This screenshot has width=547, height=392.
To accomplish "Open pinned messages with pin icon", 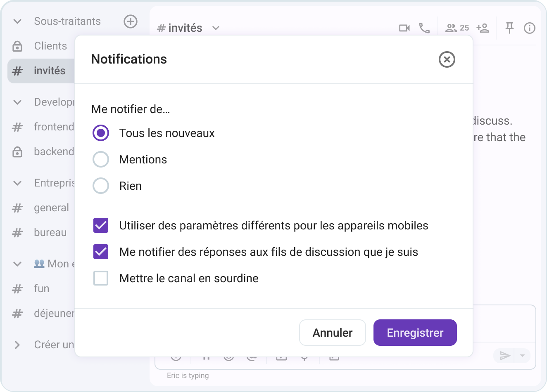I will click(509, 28).
